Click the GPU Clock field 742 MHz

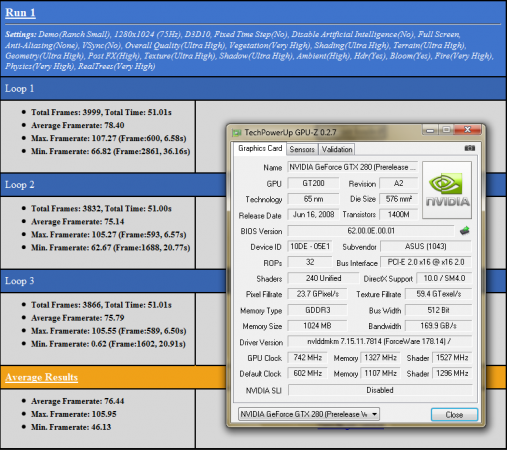coord(307,358)
